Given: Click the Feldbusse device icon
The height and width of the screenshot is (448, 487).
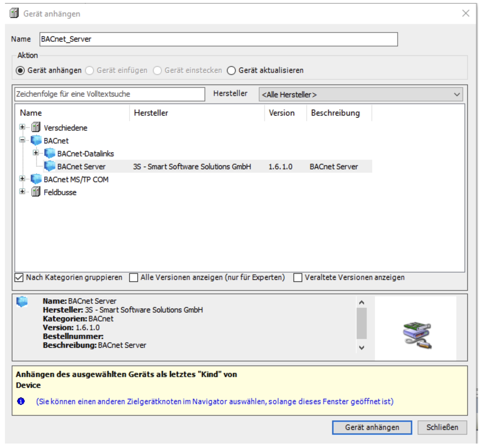Looking at the screenshot, I should pyautogui.click(x=36, y=192).
